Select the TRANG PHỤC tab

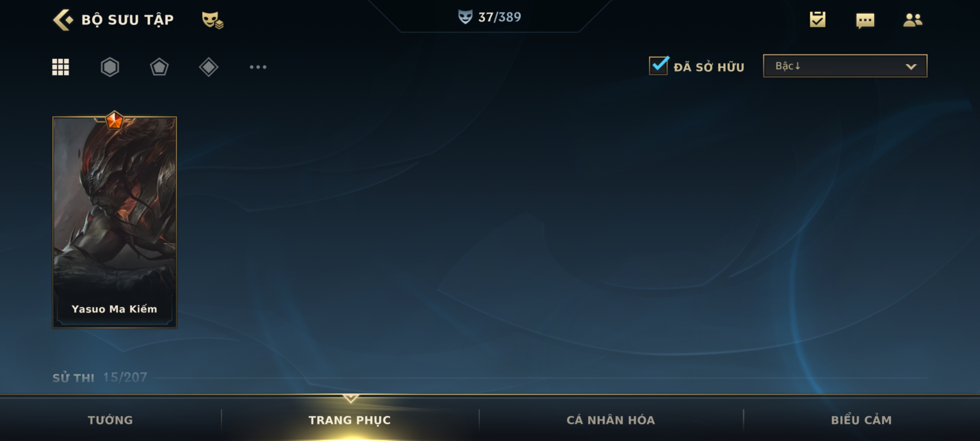[350, 420]
